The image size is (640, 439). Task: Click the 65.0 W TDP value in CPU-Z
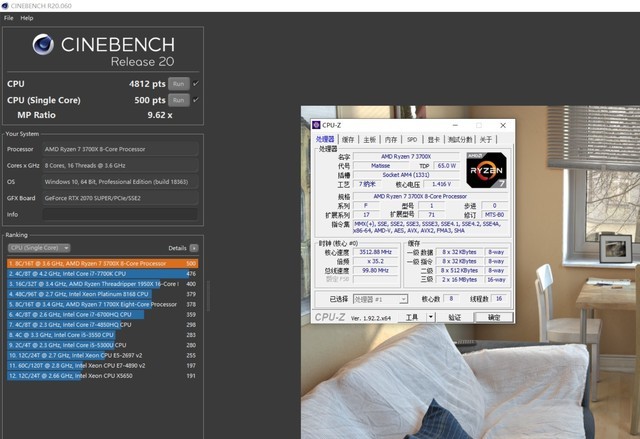click(447, 166)
